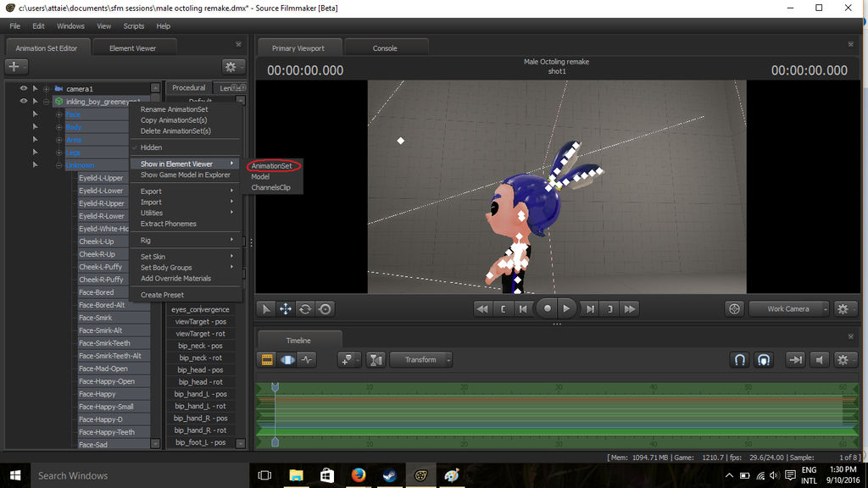Viewport: 868px width, 488px height.
Task: Click the record button
Action: click(547, 308)
